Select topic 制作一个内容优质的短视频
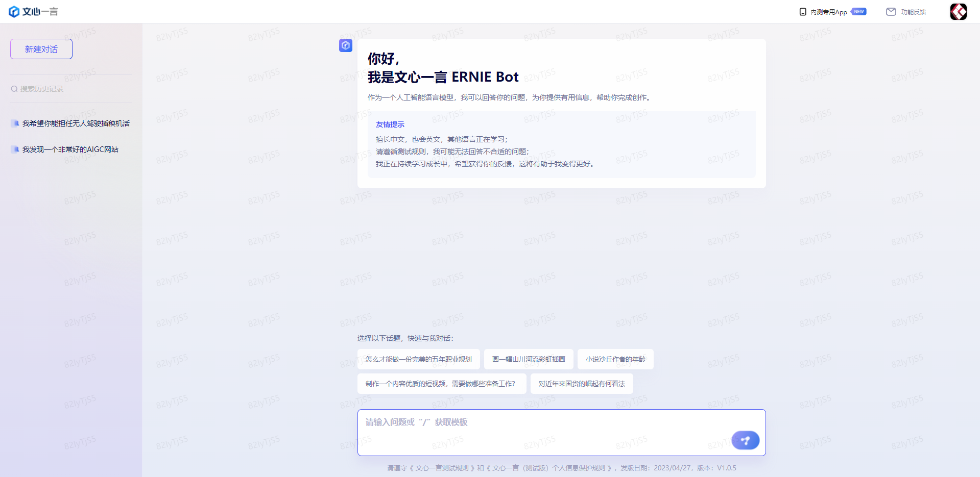Screen dimensions: 980x477 click(442, 384)
